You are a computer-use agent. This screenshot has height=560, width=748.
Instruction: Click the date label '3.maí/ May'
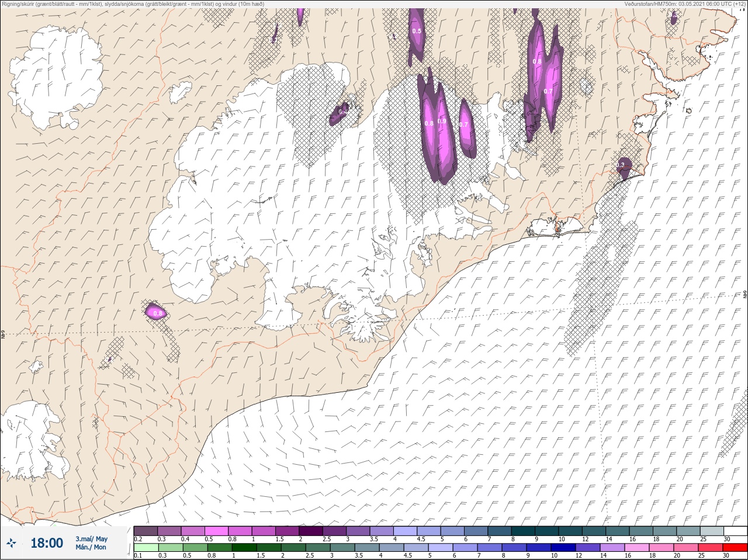click(91, 539)
